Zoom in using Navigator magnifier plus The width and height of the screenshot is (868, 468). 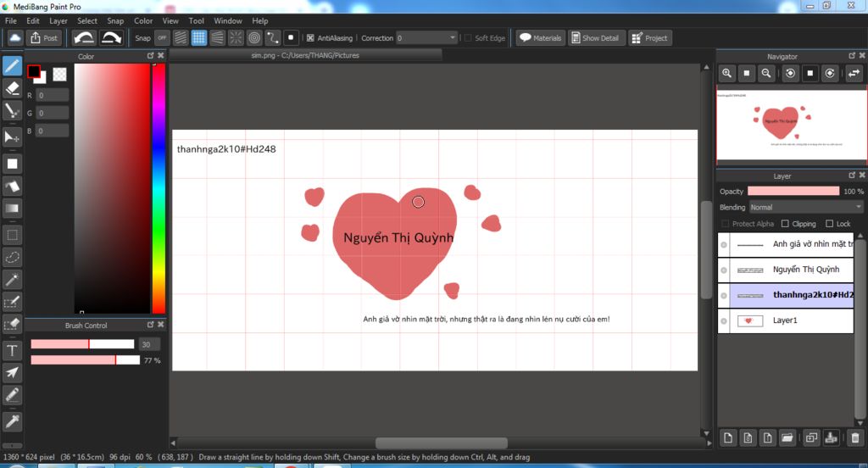[x=726, y=73]
